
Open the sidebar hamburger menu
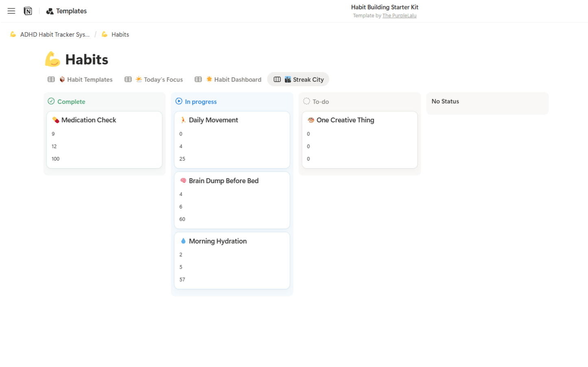11,11
